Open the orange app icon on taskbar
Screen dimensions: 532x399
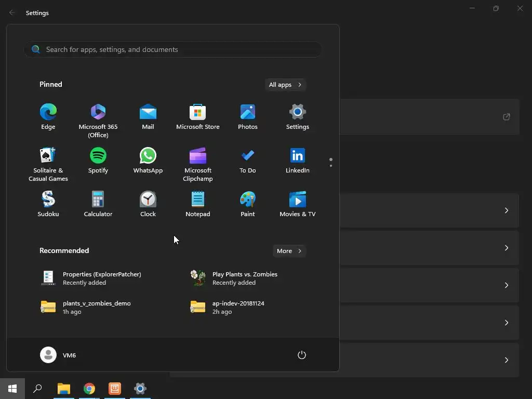click(115, 389)
